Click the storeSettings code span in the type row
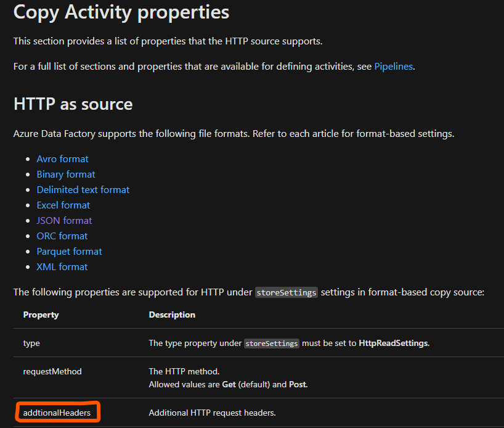 (271, 343)
